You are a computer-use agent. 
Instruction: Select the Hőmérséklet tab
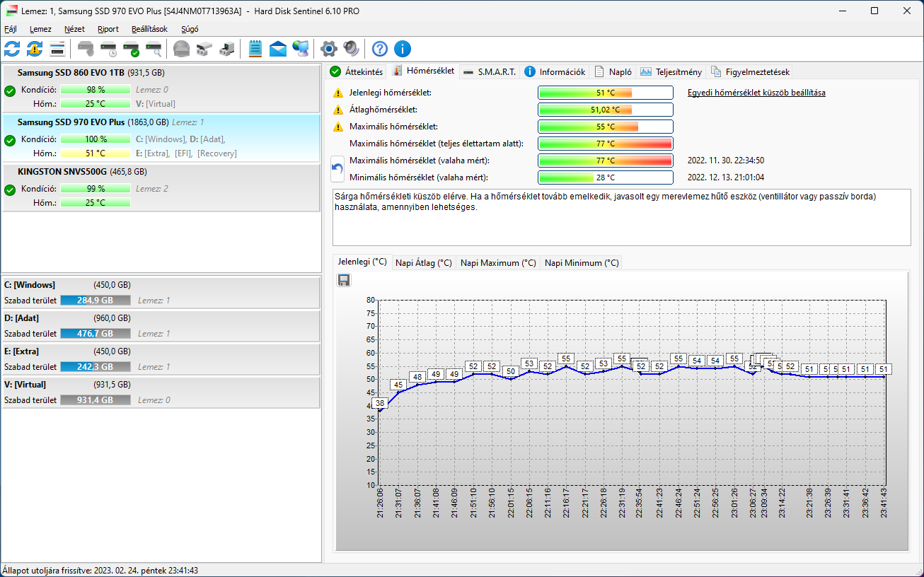coord(423,71)
